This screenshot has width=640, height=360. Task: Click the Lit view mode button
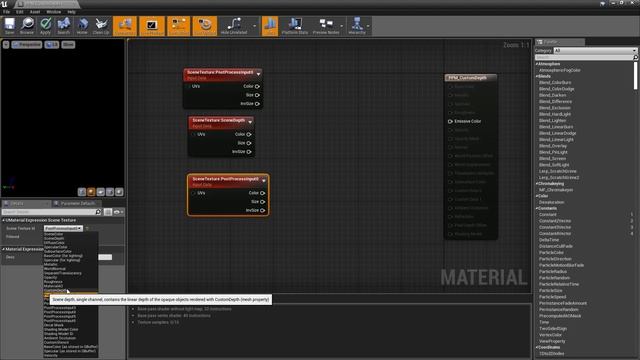tap(51, 44)
